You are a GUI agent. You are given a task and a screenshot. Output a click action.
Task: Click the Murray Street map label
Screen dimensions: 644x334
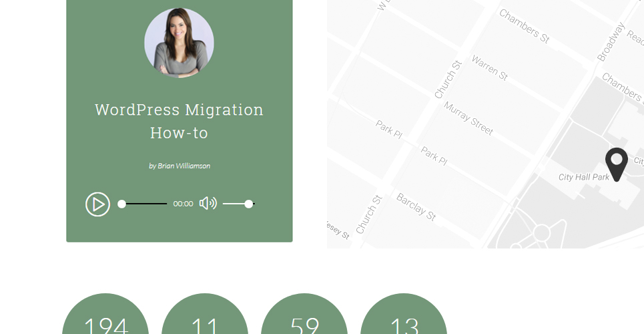point(468,118)
